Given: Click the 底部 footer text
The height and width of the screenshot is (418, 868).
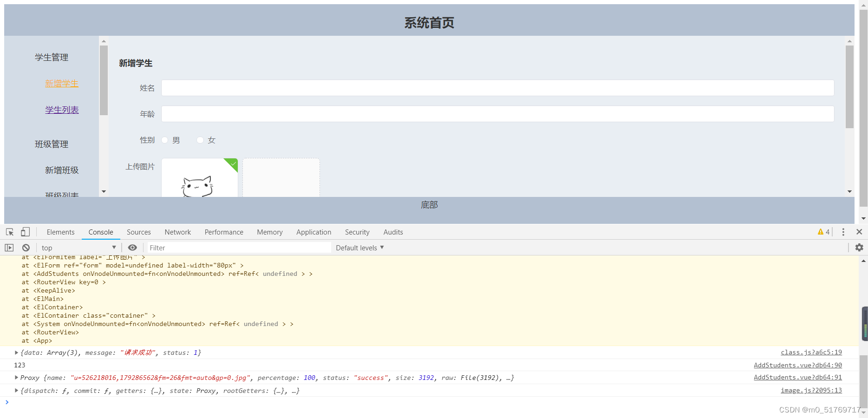Looking at the screenshot, I should pos(429,205).
